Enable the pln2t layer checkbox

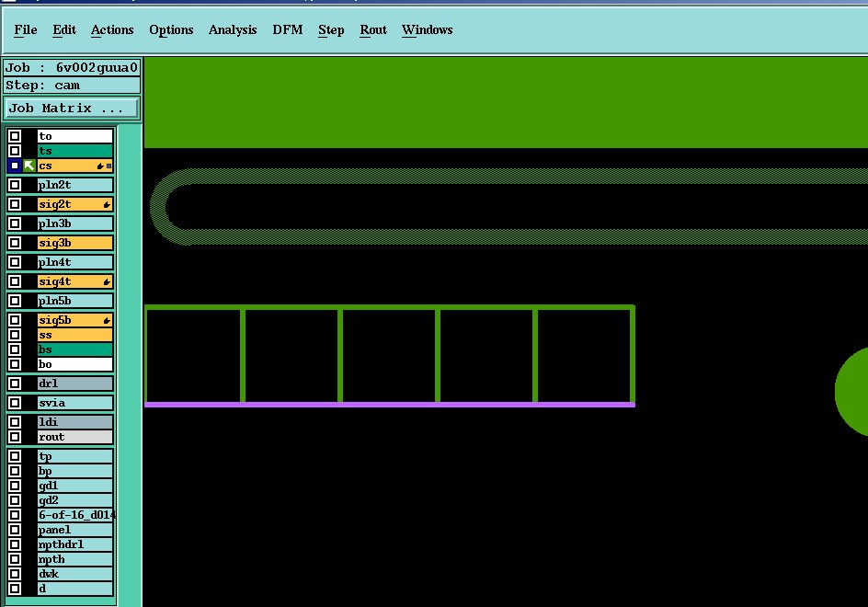15,185
